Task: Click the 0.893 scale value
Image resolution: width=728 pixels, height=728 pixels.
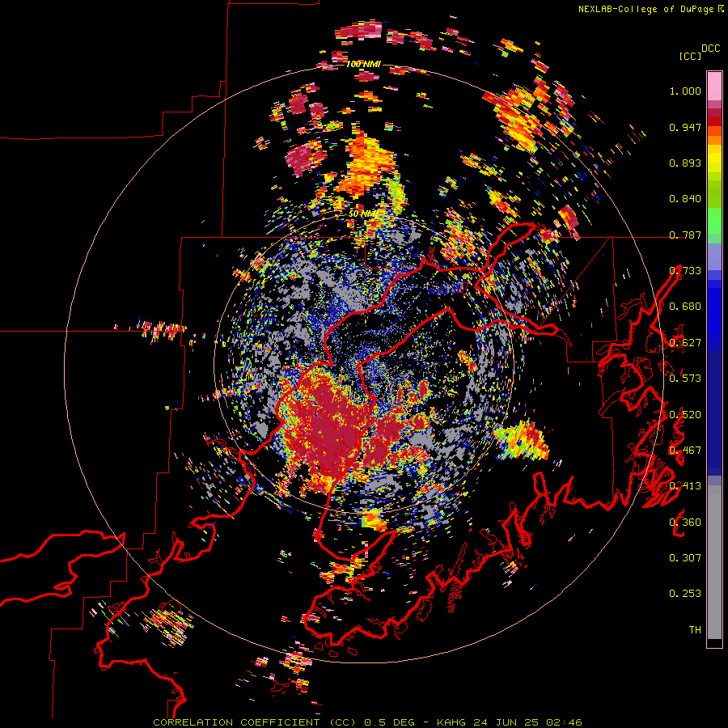Action: pyautogui.click(x=685, y=163)
